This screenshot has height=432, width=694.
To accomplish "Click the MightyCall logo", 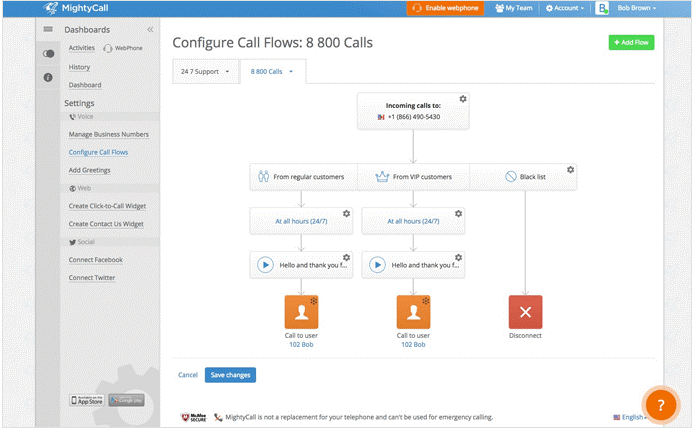I will coord(76,8).
